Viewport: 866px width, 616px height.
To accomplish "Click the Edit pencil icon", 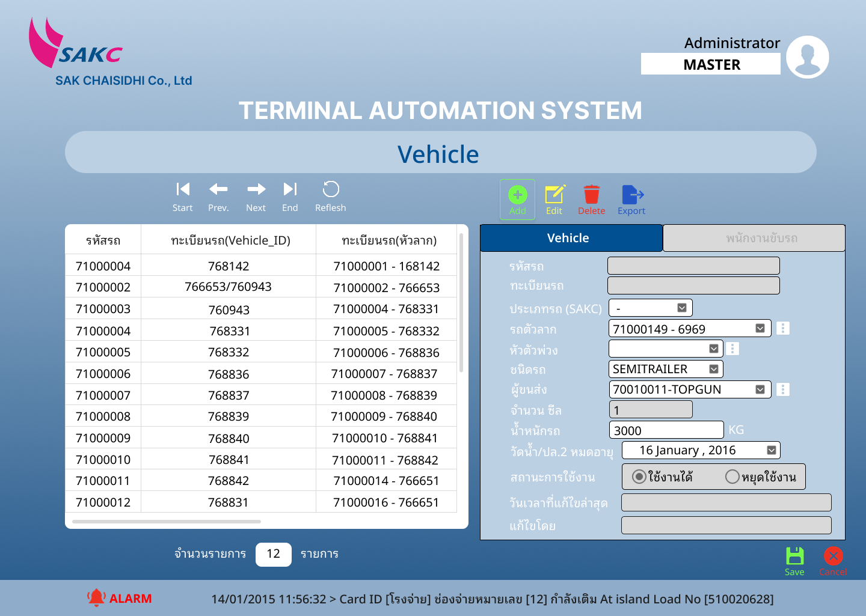I will (x=554, y=195).
